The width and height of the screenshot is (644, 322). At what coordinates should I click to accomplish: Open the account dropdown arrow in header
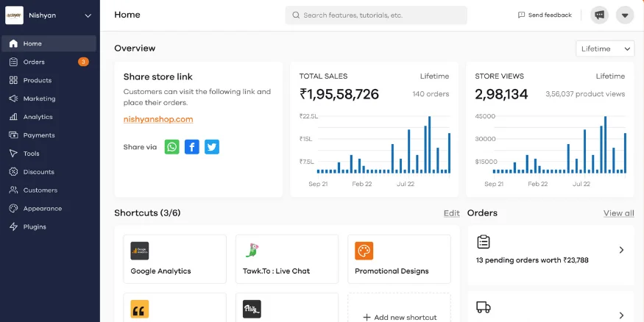point(625,15)
